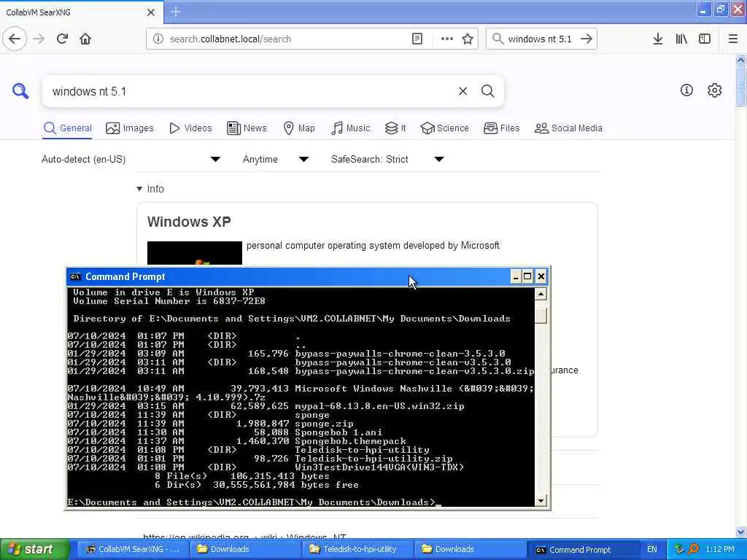747x560 pixels.
Task: Switch to Social Media results
Action: (568, 128)
